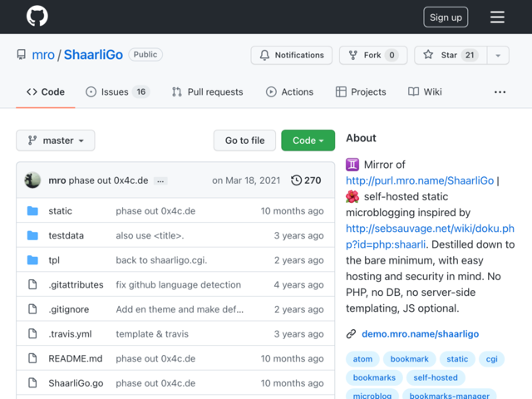Open the tpl folder
Viewport: 532px width, 399px height.
click(x=54, y=260)
